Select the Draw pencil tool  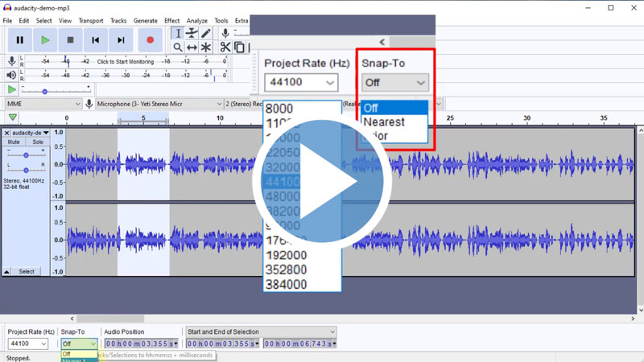pyautogui.click(x=206, y=33)
